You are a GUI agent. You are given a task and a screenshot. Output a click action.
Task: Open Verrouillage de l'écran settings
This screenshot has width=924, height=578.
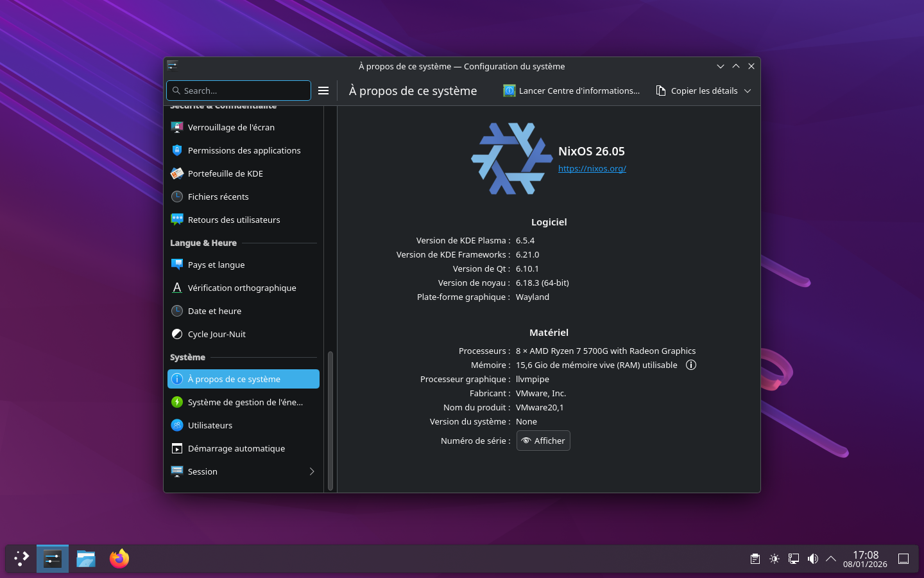231,127
